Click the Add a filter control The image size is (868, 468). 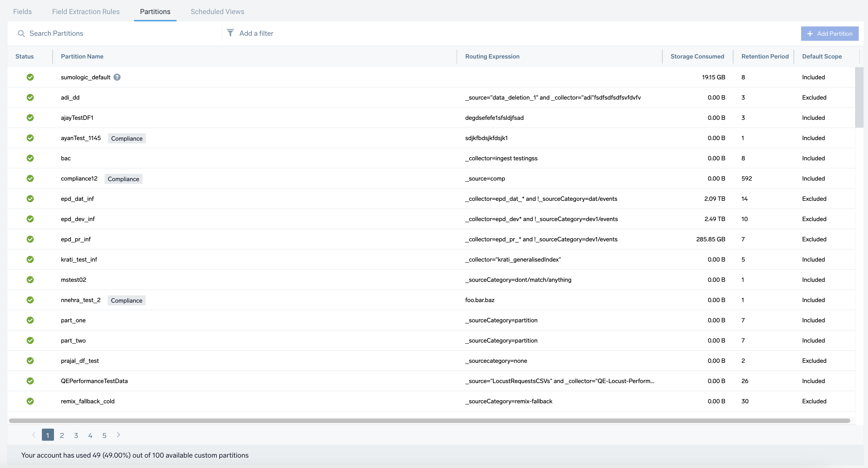pyautogui.click(x=256, y=33)
